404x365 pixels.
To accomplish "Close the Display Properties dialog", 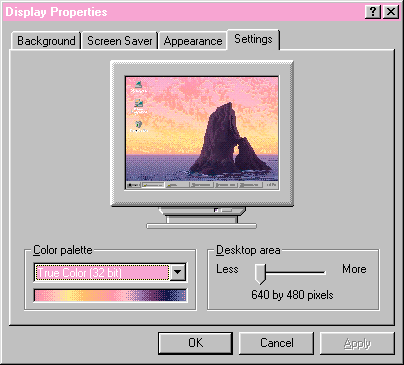I will coord(391,12).
